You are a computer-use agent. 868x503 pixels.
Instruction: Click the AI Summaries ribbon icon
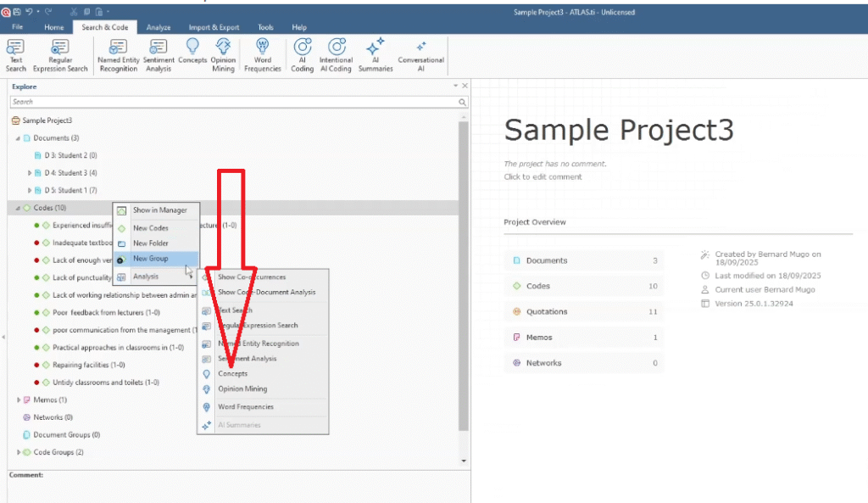376,54
